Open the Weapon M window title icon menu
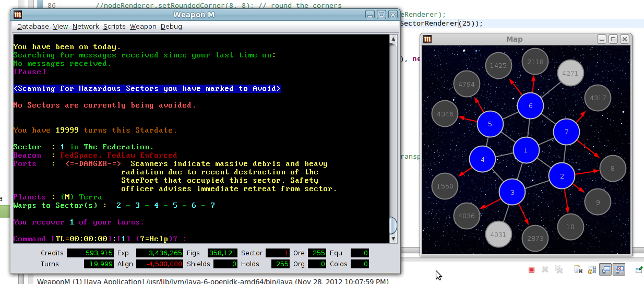The width and height of the screenshot is (644, 284). 18,15
